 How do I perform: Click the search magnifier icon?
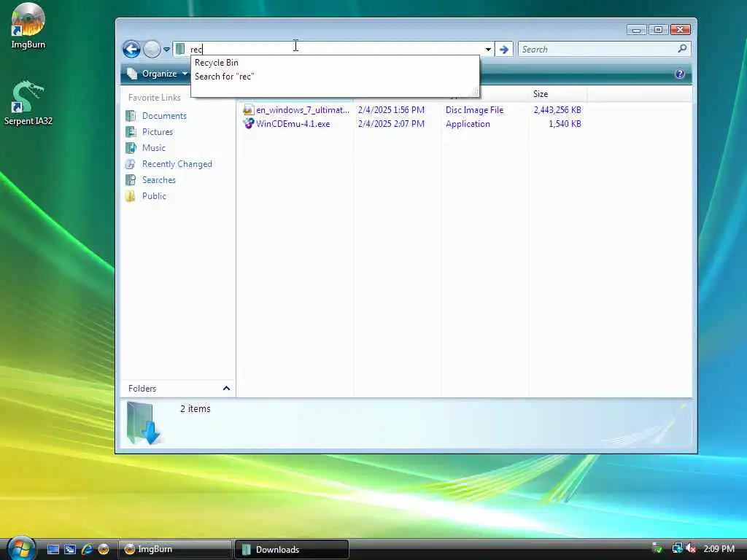[x=682, y=49]
